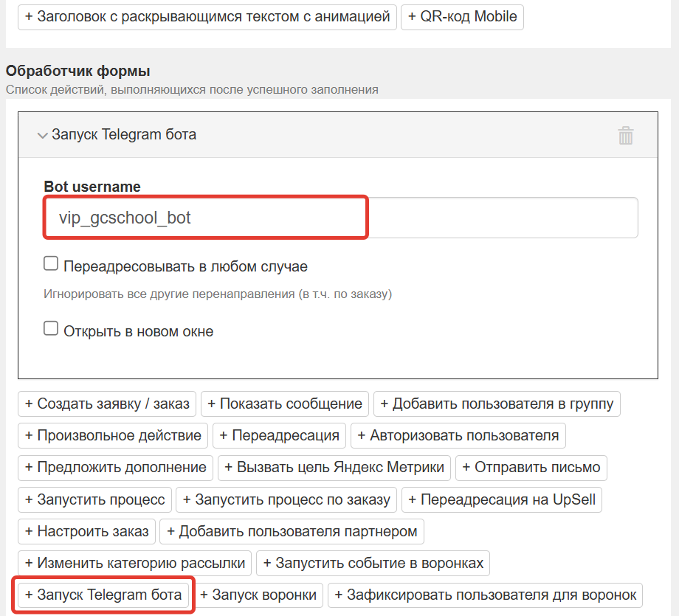Add action Произвольное действие
Viewport: 679px width, 616px height.
pos(112,435)
